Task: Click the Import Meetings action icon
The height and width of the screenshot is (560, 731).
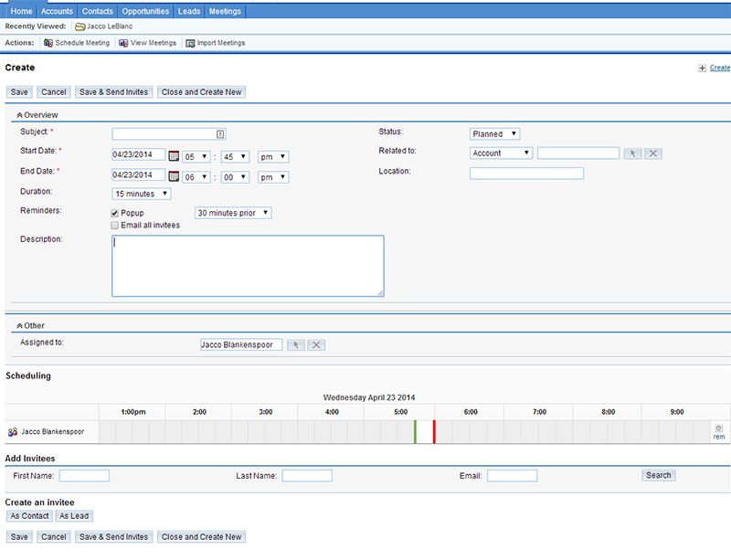Action: [x=190, y=43]
